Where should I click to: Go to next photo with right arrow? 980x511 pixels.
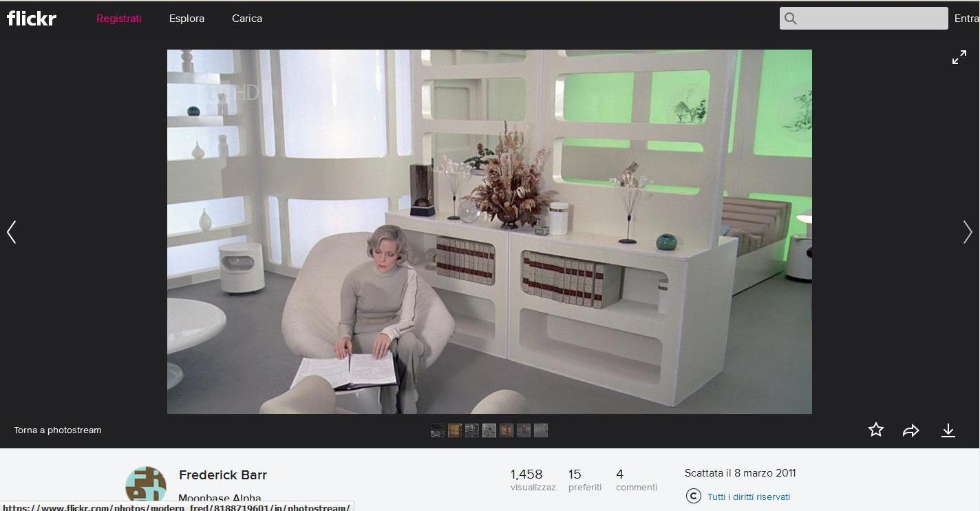point(967,232)
